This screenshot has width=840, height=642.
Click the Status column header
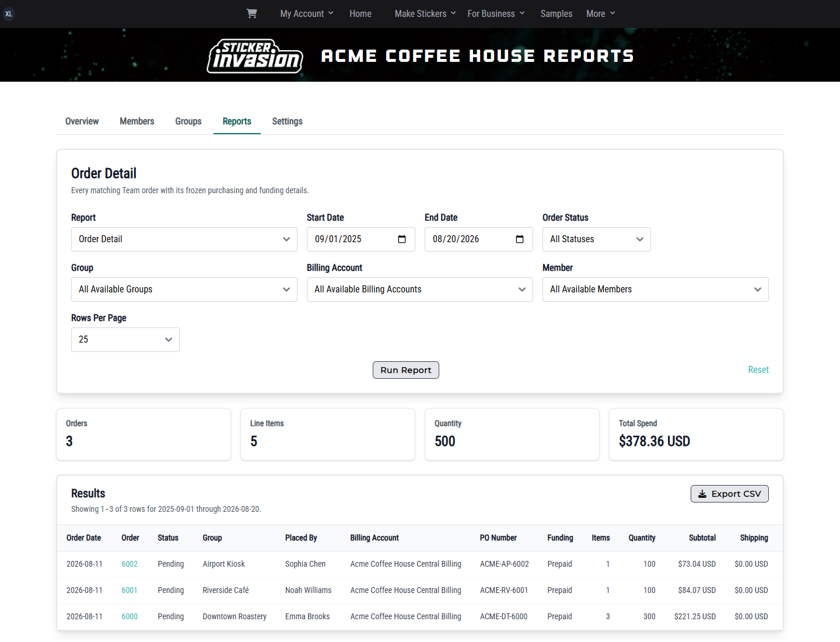(x=168, y=538)
